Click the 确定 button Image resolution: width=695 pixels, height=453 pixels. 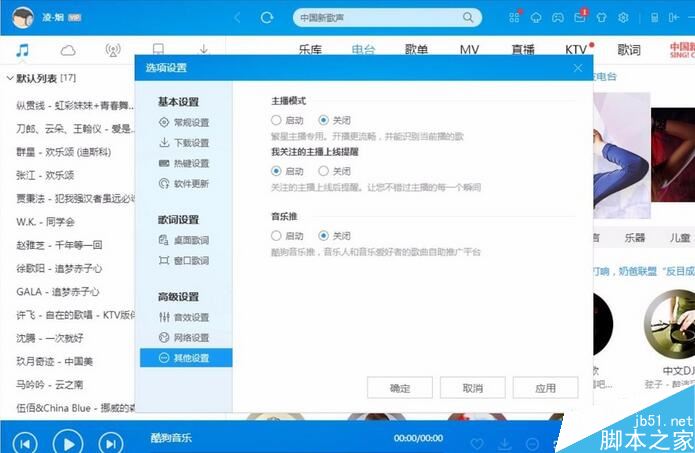pos(400,388)
